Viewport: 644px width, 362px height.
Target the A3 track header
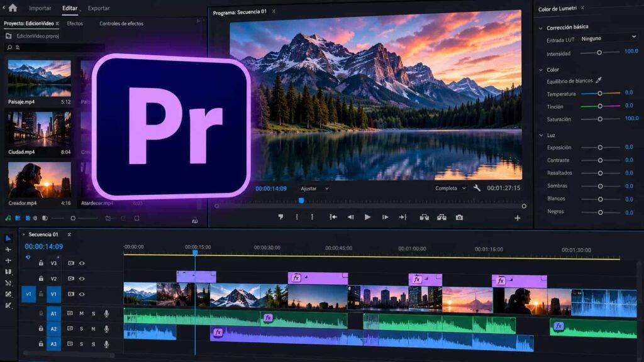click(53, 344)
